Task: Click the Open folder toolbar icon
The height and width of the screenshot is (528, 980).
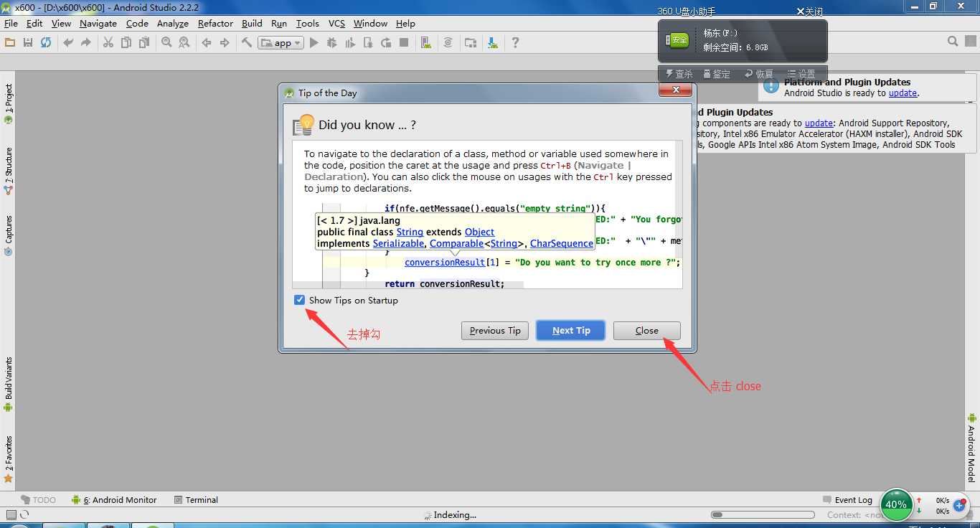Action: (10, 42)
